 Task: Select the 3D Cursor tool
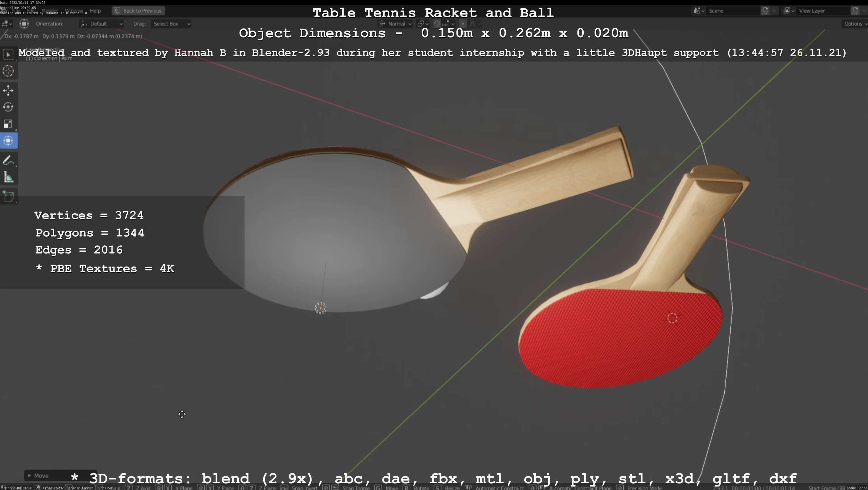click(8, 71)
